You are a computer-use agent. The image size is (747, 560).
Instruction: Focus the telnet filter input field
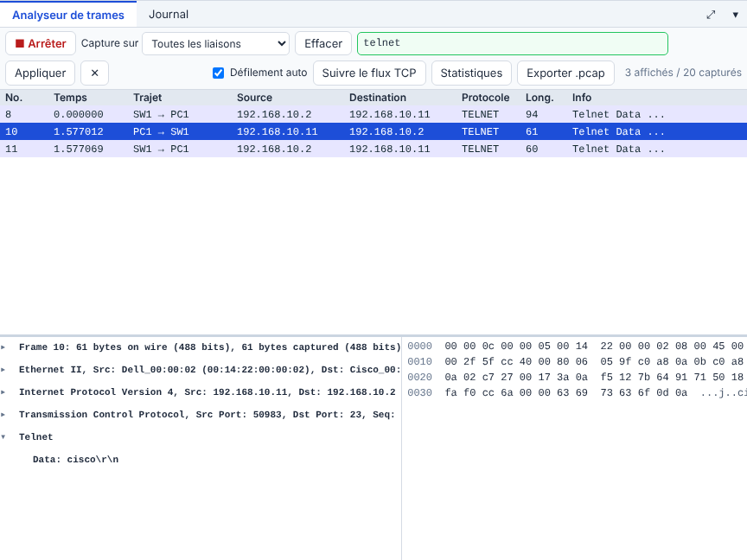pyautogui.click(x=513, y=43)
